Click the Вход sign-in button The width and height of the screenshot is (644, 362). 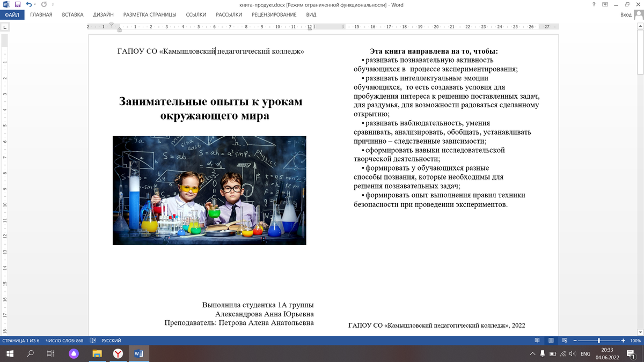coord(627,14)
